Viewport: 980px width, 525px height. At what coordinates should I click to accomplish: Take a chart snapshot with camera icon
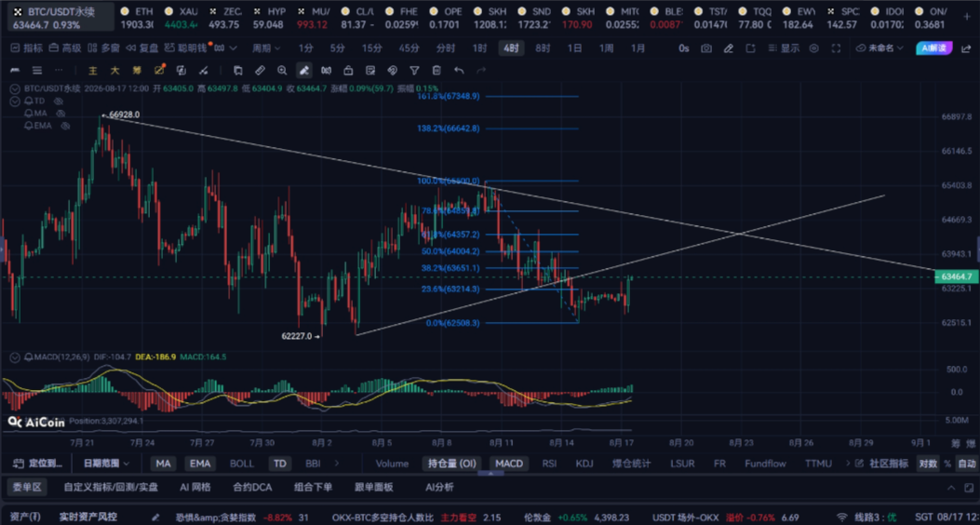[706, 48]
